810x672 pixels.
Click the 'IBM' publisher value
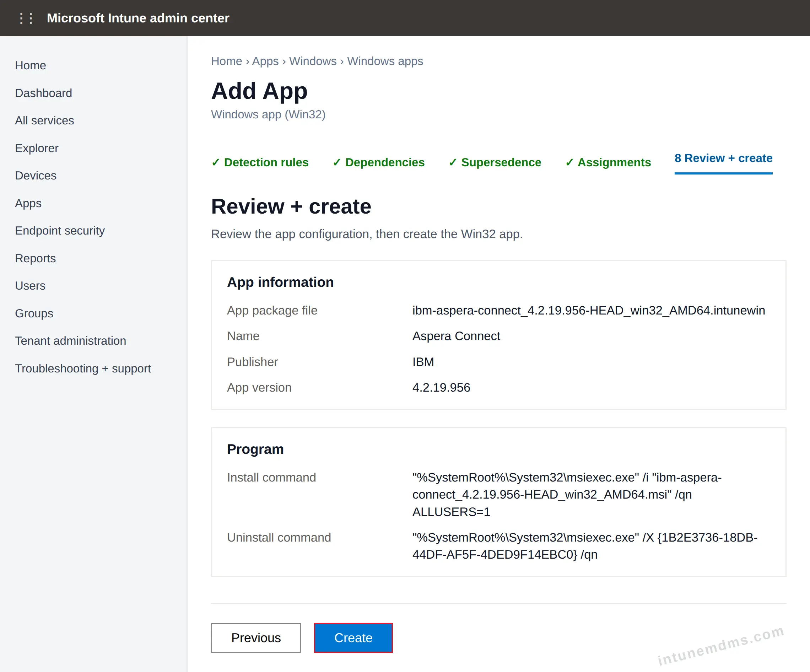tap(423, 362)
